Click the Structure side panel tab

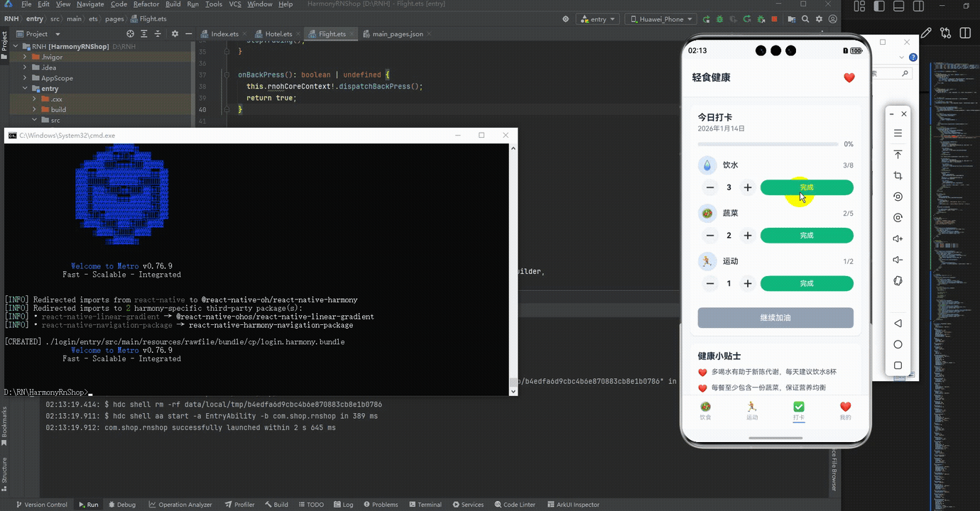[x=4, y=475]
